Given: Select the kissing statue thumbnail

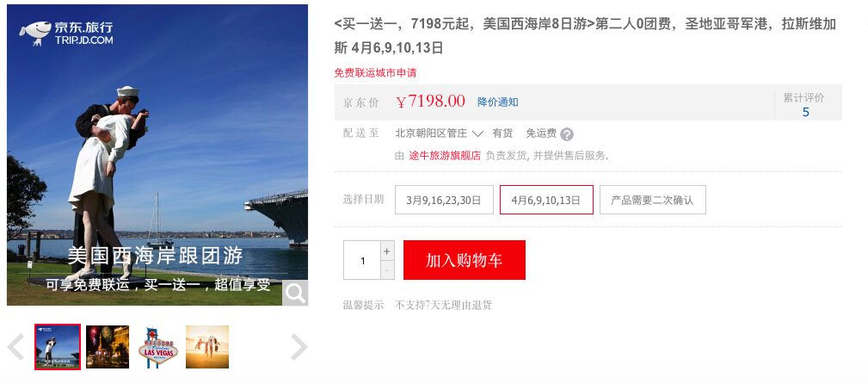Looking at the screenshot, I should (x=58, y=347).
